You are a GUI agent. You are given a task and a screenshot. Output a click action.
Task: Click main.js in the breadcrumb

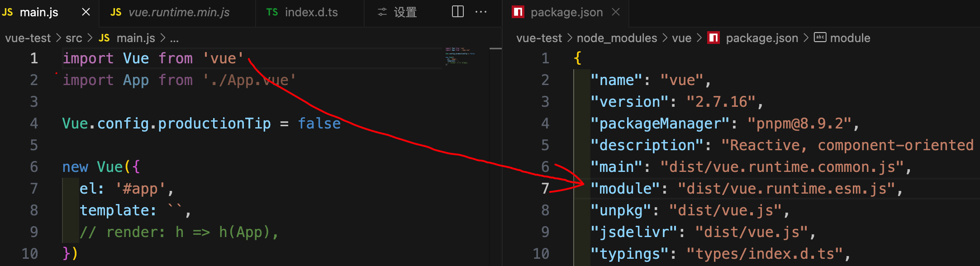pos(136,38)
